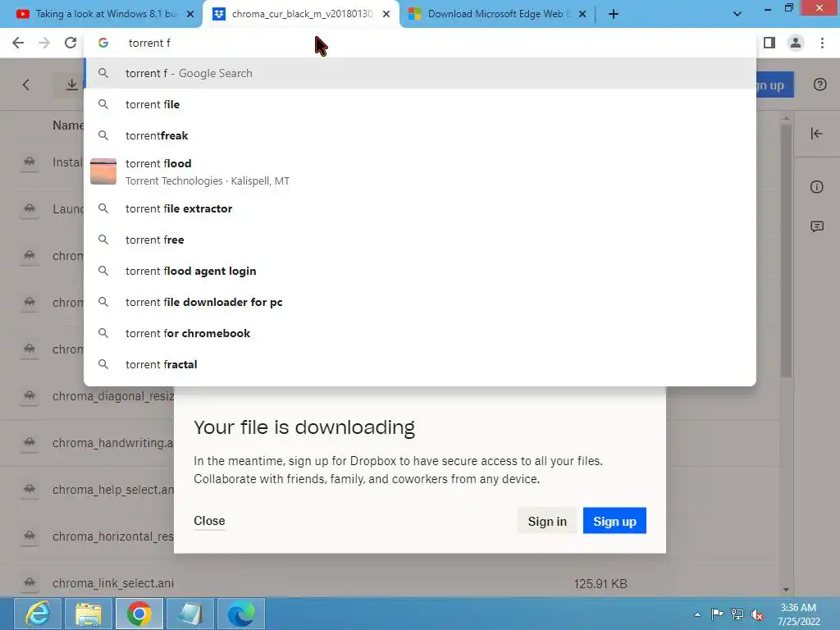This screenshot has height=630, width=840.
Task: Show hidden system tray icons
Action: click(x=697, y=614)
